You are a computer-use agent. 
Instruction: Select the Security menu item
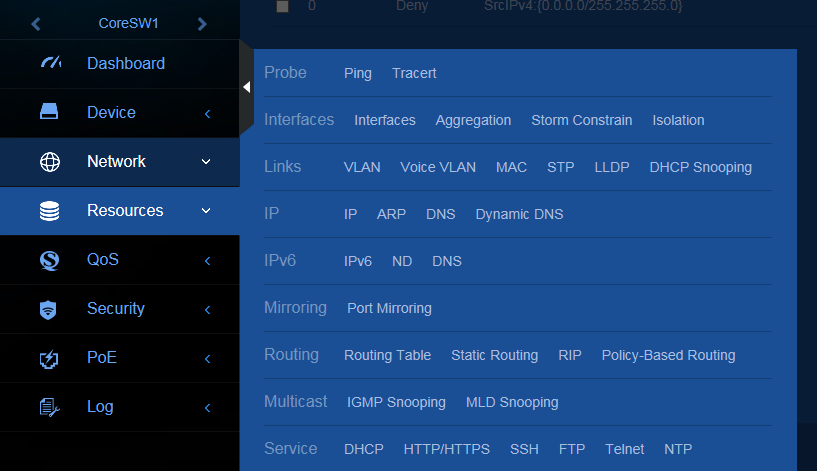click(x=115, y=309)
